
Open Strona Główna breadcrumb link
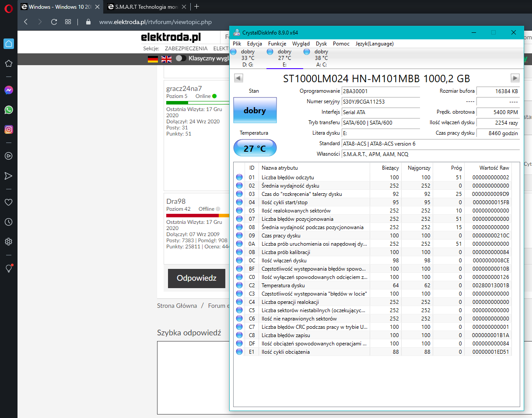[x=177, y=306]
